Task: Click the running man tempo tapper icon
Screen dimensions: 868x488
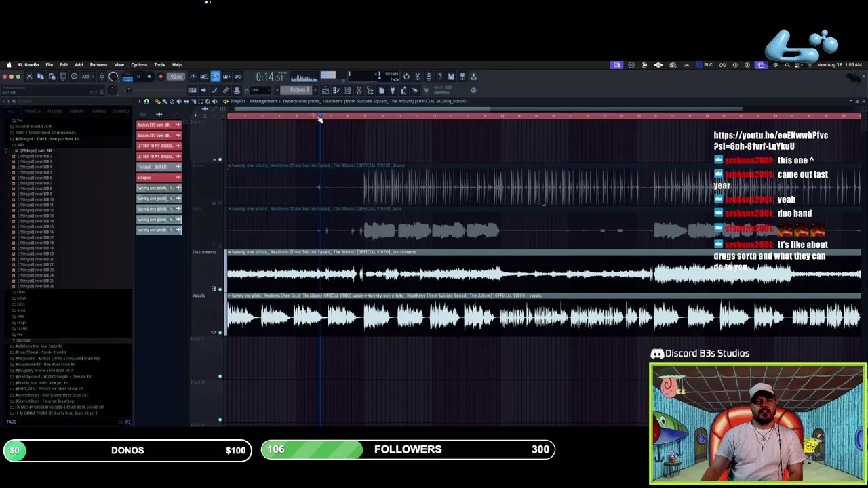Action: [x=403, y=90]
